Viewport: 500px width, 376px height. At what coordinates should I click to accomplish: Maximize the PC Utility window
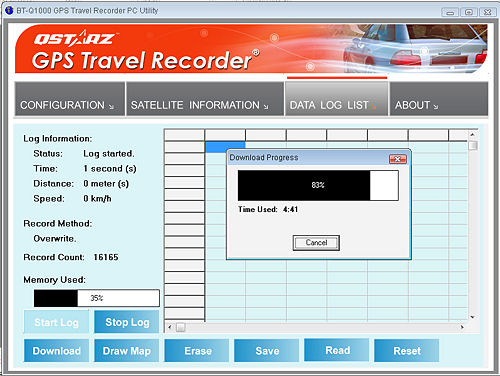click(x=469, y=12)
